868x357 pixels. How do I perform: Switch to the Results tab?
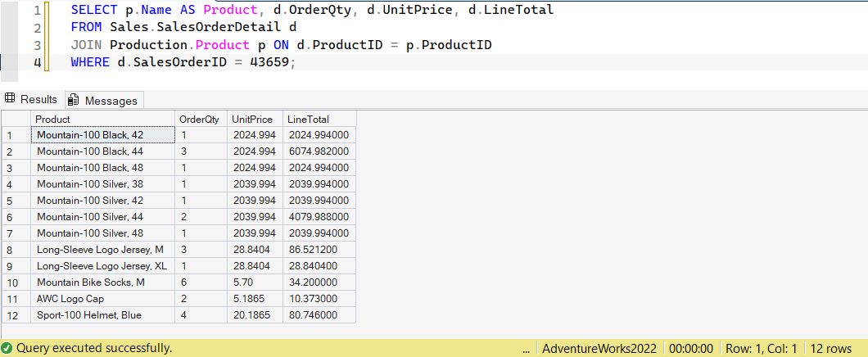[31, 100]
